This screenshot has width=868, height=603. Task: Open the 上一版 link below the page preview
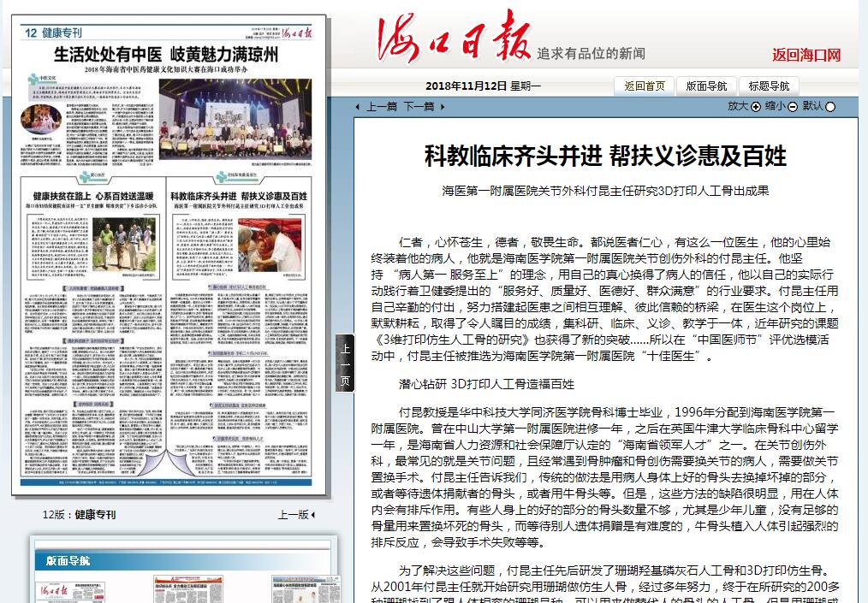pyautogui.click(x=293, y=515)
